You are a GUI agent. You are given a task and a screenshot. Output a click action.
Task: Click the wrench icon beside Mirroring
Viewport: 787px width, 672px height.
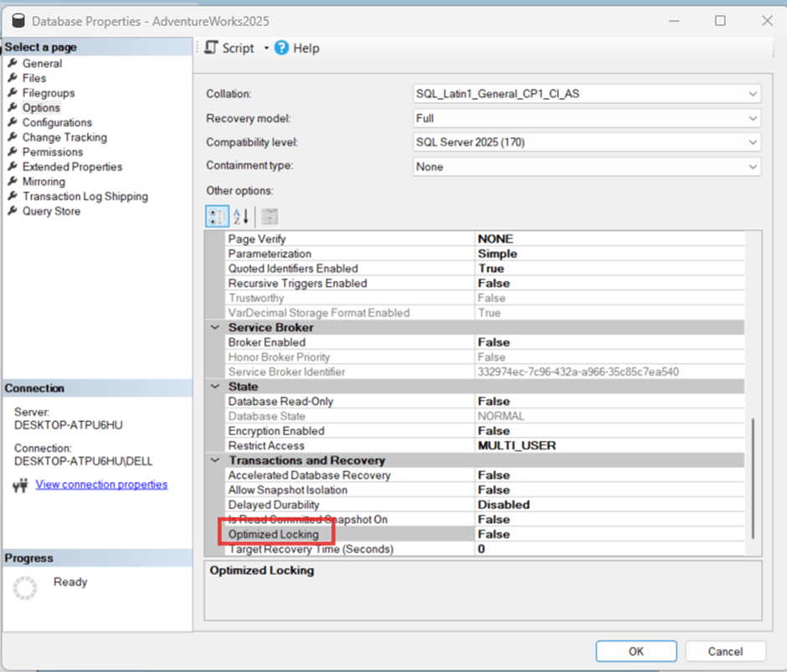(x=13, y=181)
